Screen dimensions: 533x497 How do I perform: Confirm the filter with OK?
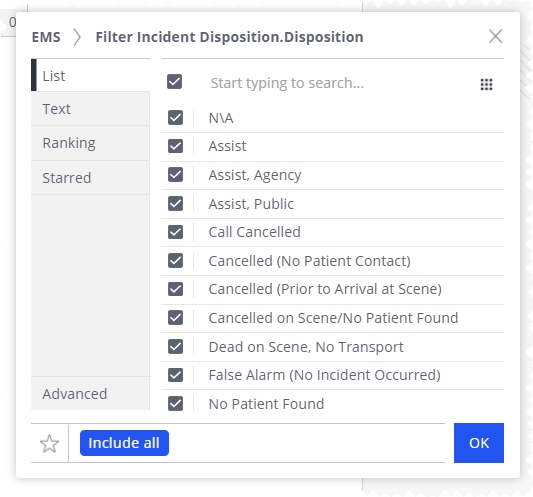479,443
